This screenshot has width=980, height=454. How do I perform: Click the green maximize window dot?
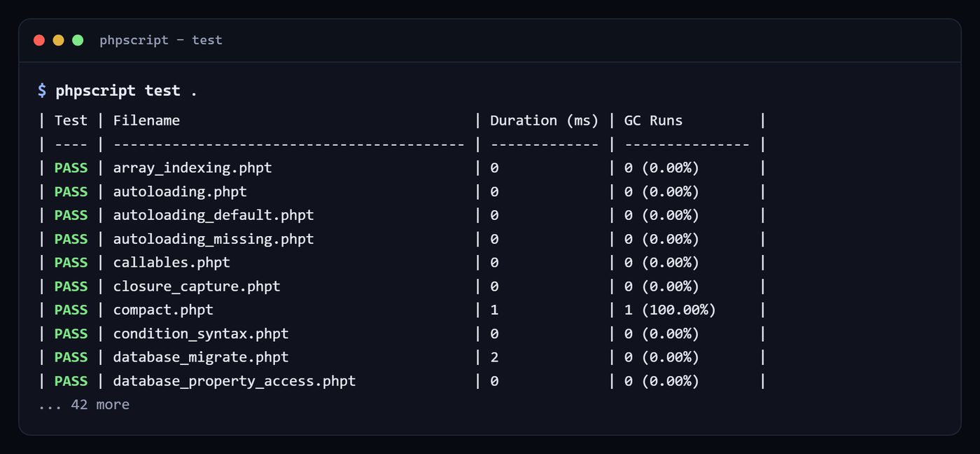click(x=78, y=40)
